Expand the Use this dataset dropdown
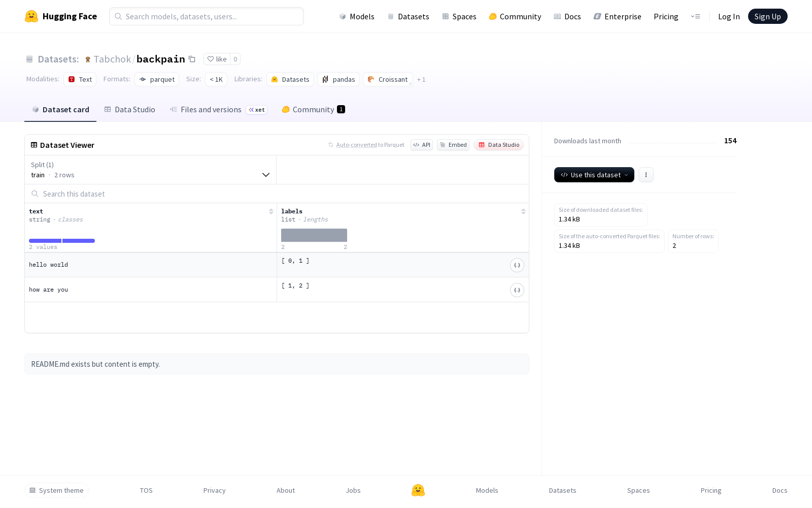The image size is (812, 508). (594, 175)
